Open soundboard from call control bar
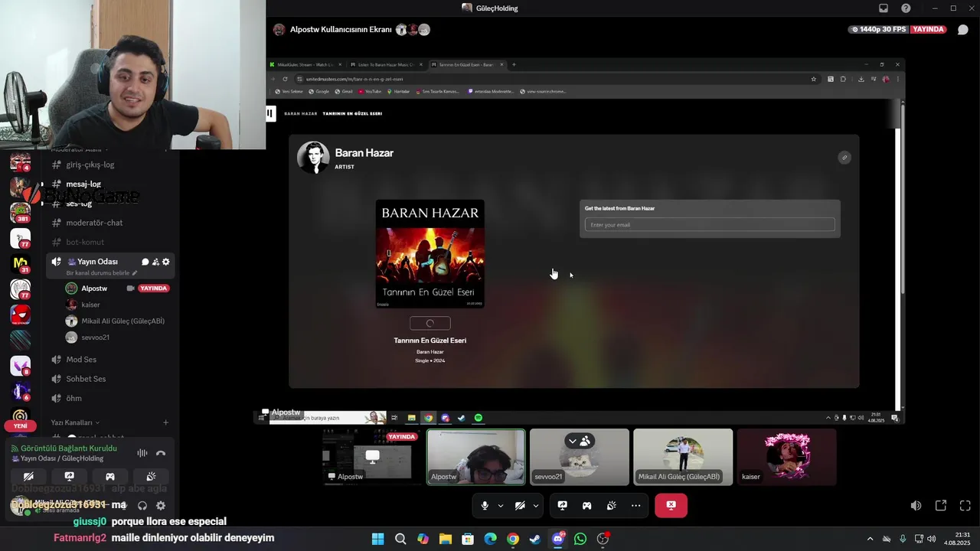 611,505
